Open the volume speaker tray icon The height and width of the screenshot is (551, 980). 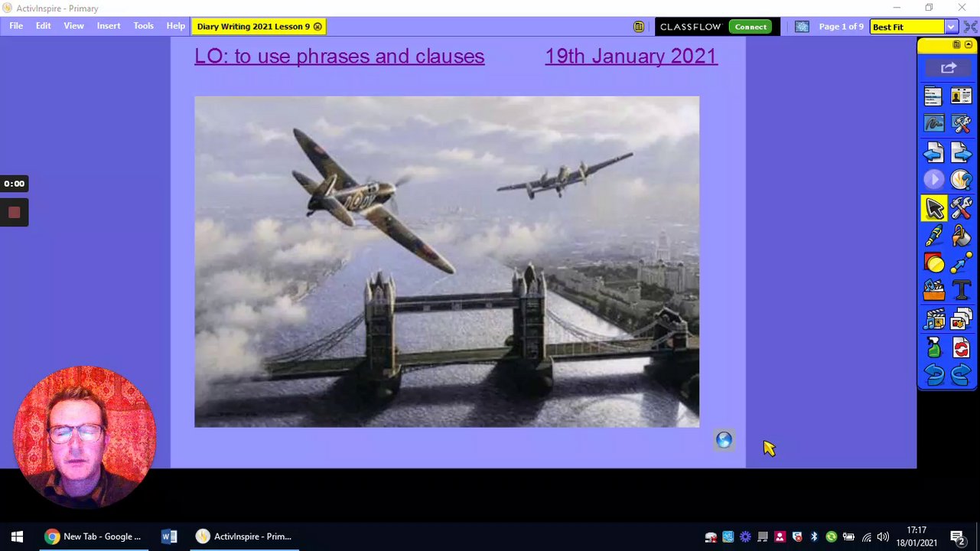click(x=883, y=537)
